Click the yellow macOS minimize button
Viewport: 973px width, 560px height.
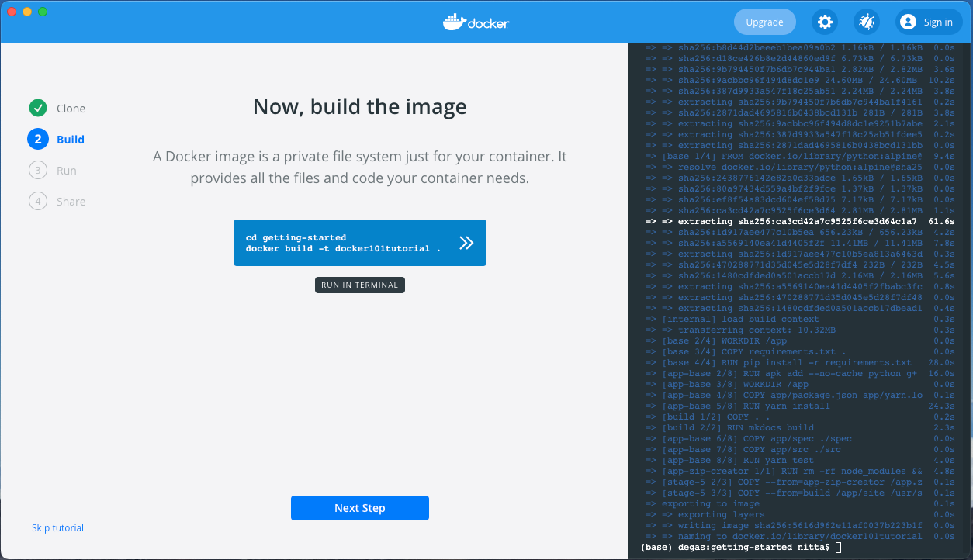[x=27, y=12]
